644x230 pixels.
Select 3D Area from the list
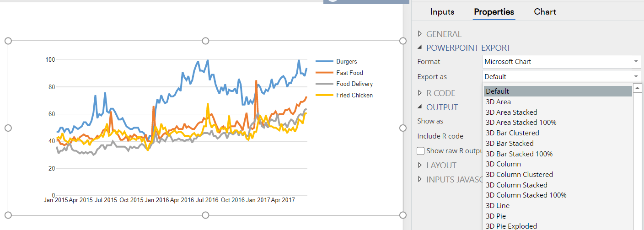pyautogui.click(x=498, y=102)
